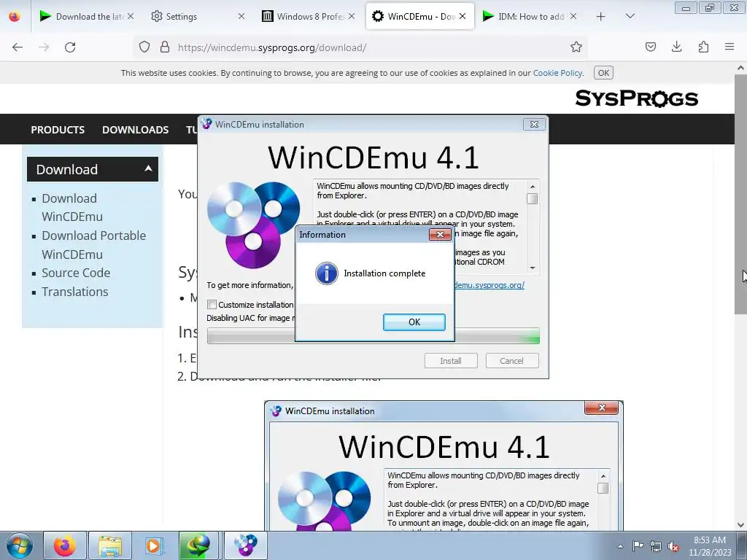Click the Firefox logo in the tab bar
Viewport: 747px width, 560px height.
click(x=15, y=16)
